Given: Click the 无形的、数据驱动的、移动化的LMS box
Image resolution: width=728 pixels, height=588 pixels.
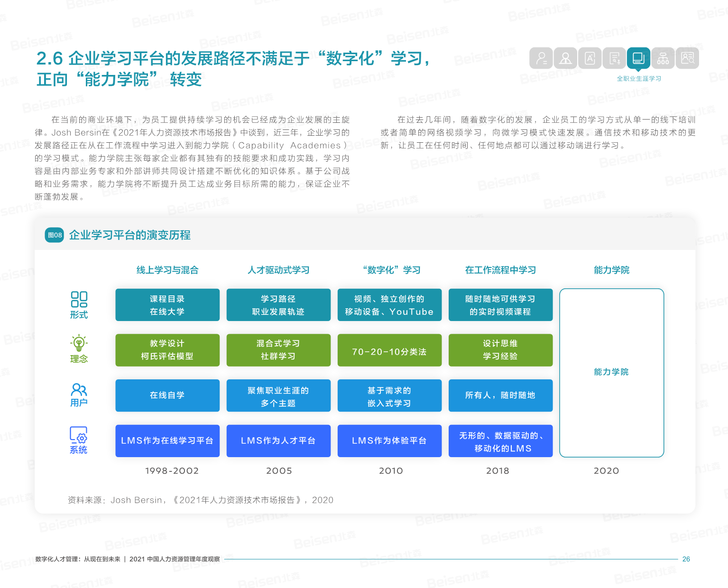Looking at the screenshot, I should tap(500, 441).
